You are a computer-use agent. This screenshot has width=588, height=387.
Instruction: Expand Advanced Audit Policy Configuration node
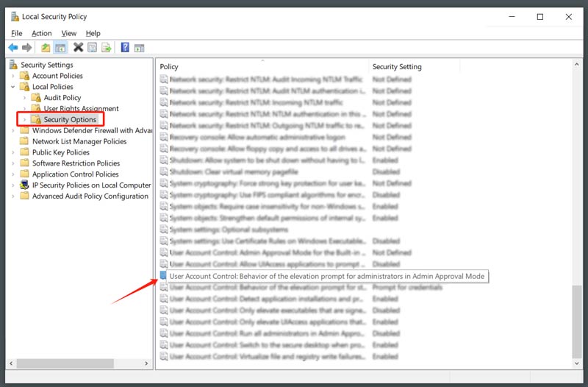13,196
